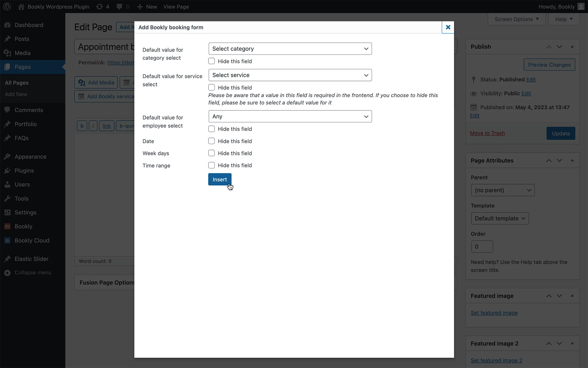Expand the Screen Options panel

tap(517, 19)
